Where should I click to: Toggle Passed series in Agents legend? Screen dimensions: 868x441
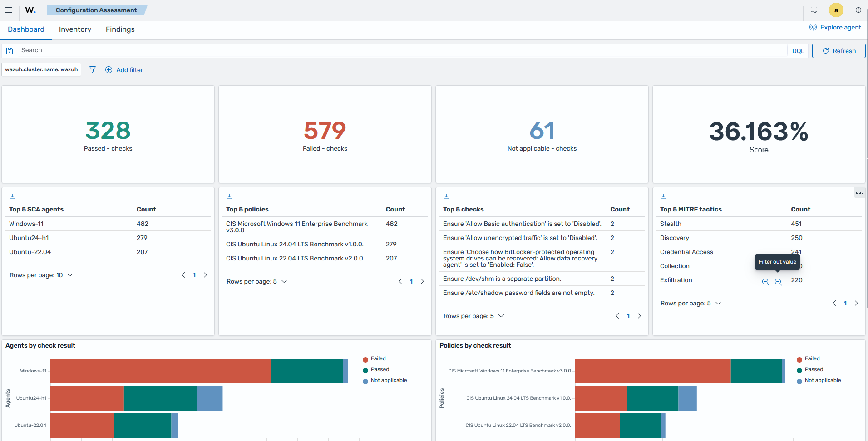[376, 370]
